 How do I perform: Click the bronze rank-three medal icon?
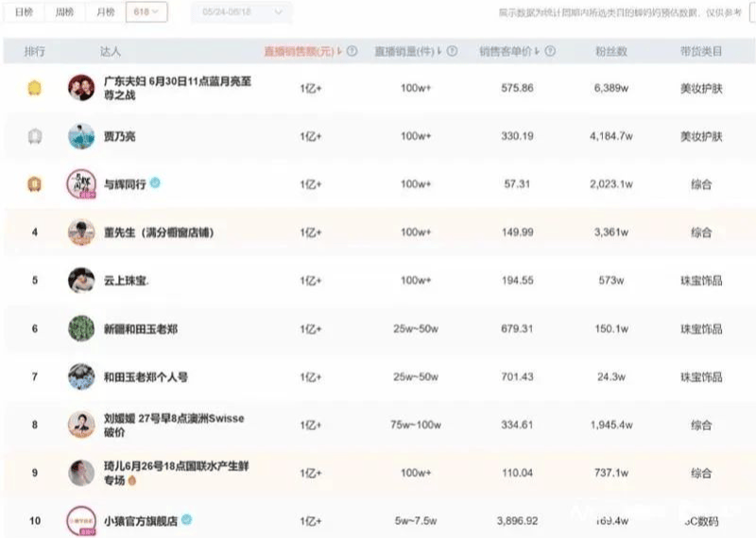pos(35,183)
